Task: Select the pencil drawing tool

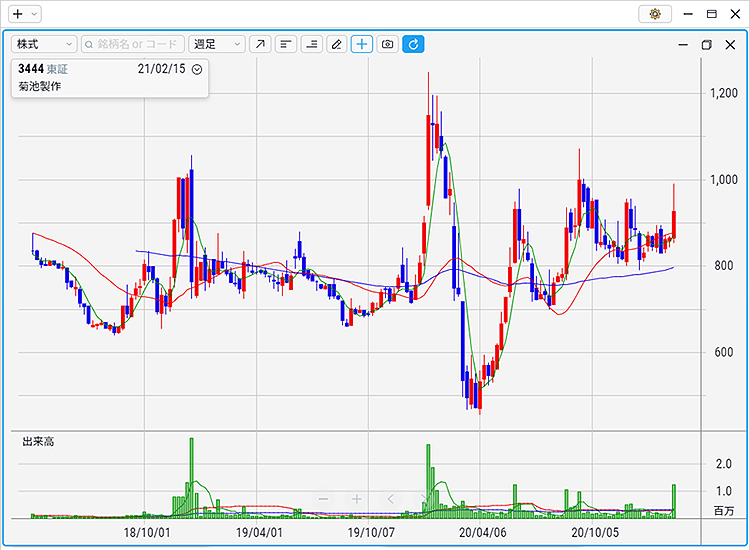Action: (x=337, y=44)
